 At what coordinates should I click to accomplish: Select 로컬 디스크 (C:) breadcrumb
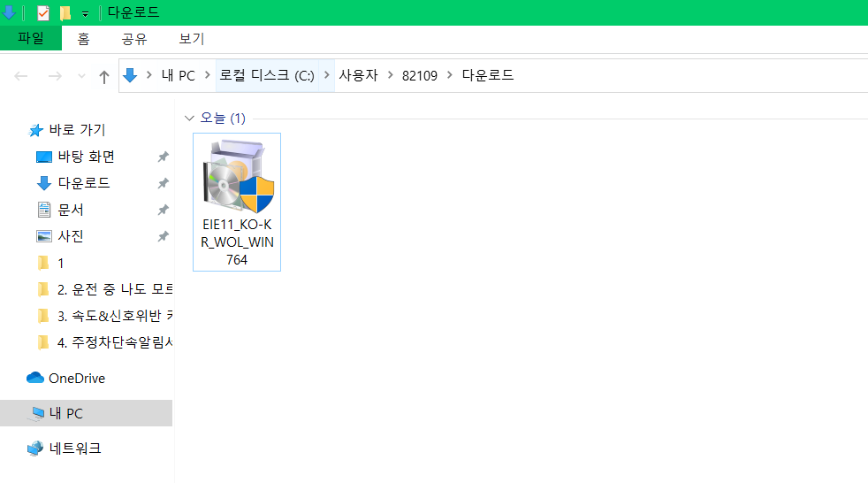tap(267, 75)
